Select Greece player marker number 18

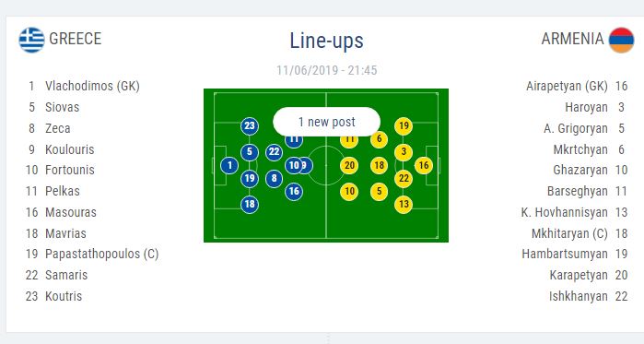[250, 204]
